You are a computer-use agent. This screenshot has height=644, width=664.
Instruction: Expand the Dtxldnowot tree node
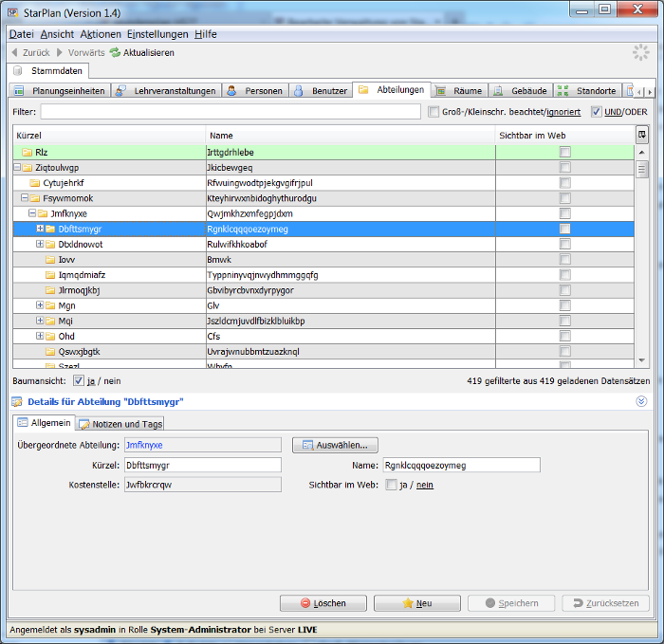[40, 244]
